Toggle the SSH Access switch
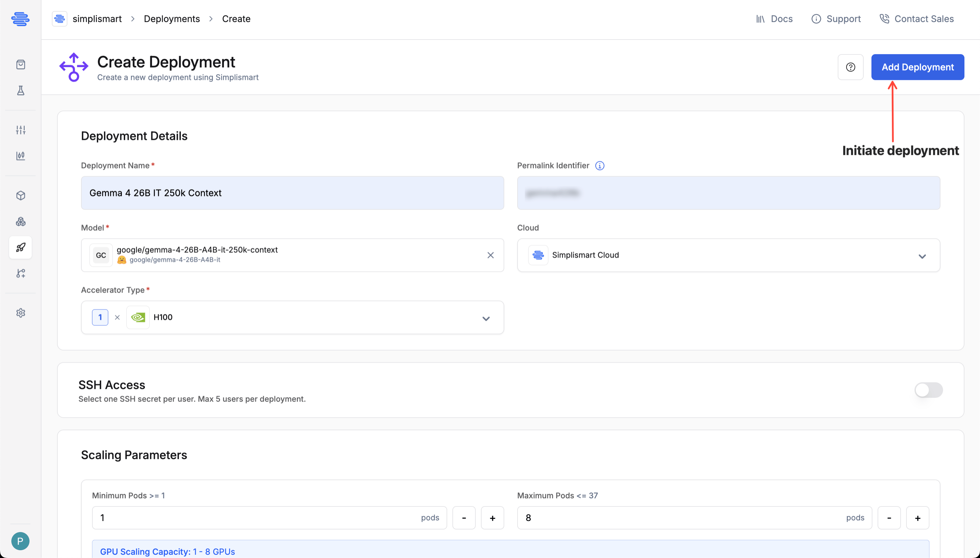Viewport: 980px width, 558px height. (x=928, y=390)
